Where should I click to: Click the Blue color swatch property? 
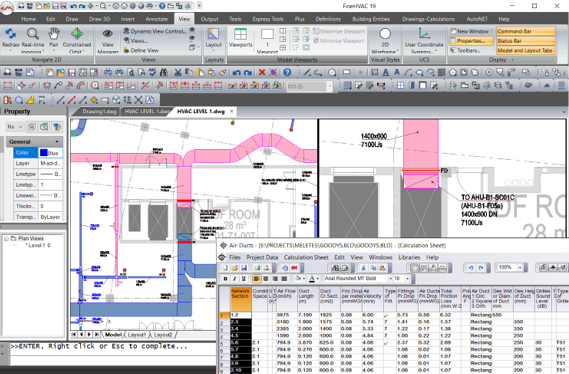tap(50, 153)
